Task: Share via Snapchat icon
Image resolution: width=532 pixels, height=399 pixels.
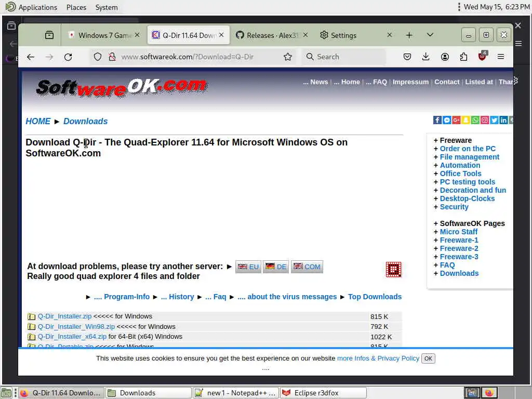Action: point(466,120)
